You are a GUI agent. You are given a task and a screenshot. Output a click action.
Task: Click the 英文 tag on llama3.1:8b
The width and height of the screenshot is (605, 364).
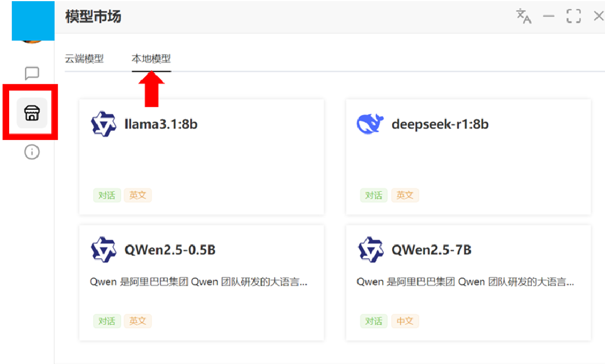coord(138,195)
